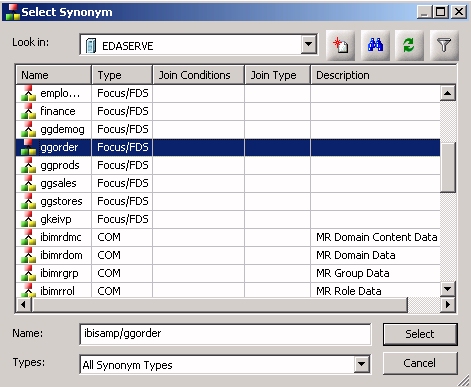Click the horizontal scrollbar thumb
Viewport: 471px width, 387px height.
[x=219, y=305]
